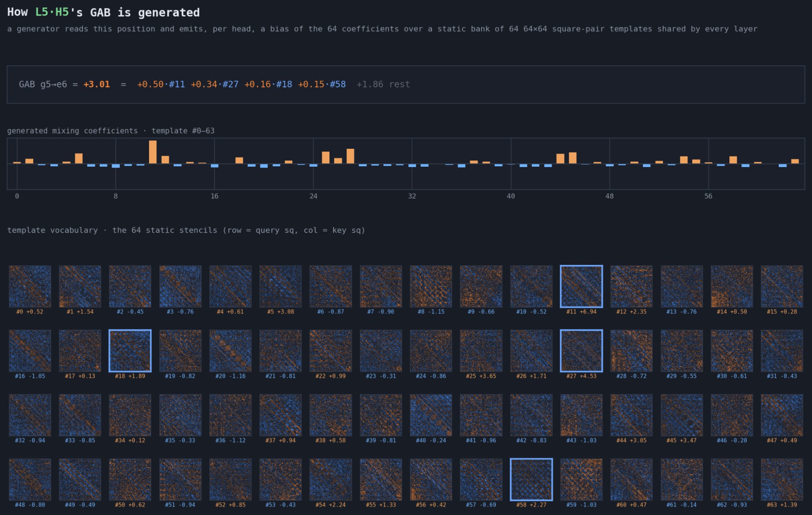Click stencil thumbnail #20

(x=230, y=351)
